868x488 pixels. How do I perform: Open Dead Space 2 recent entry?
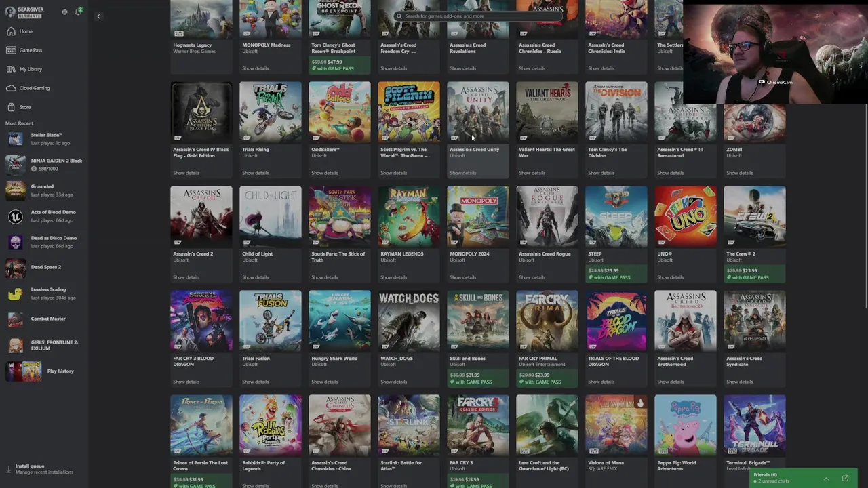click(x=43, y=268)
